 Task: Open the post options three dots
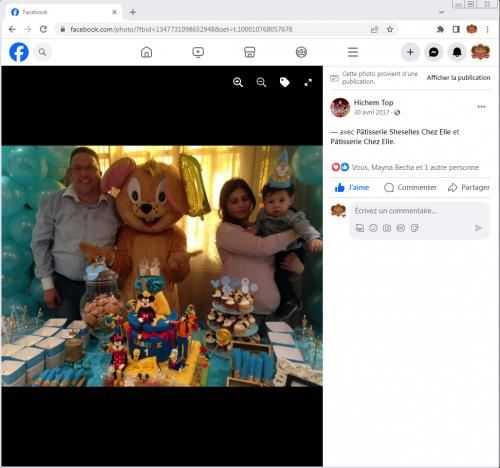(x=481, y=107)
